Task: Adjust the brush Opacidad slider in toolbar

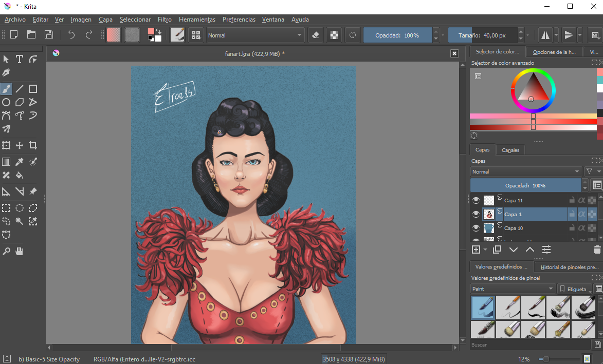Action: [398, 35]
